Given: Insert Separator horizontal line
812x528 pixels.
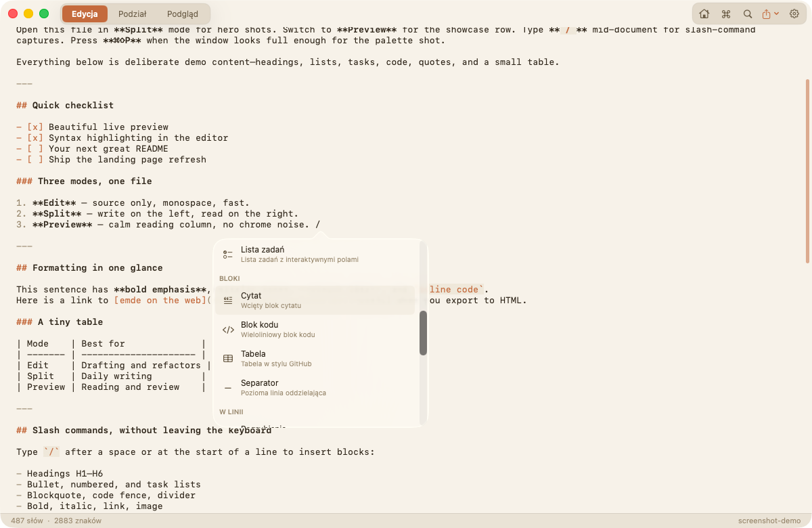Looking at the screenshot, I should tap(315, 387).
